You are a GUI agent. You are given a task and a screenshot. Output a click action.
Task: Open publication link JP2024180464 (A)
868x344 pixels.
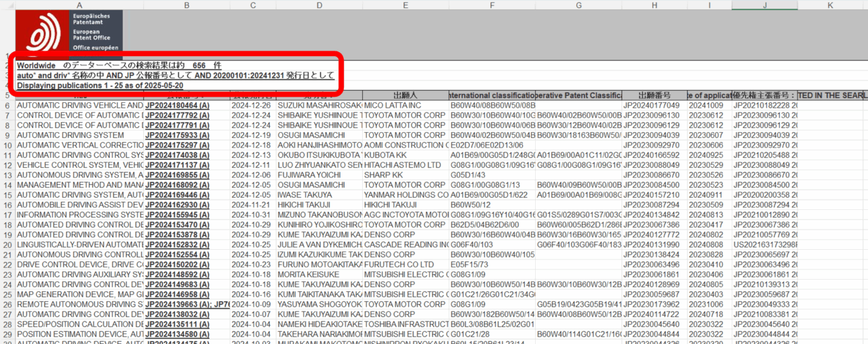pyautogui.click(x=178, y=106)
